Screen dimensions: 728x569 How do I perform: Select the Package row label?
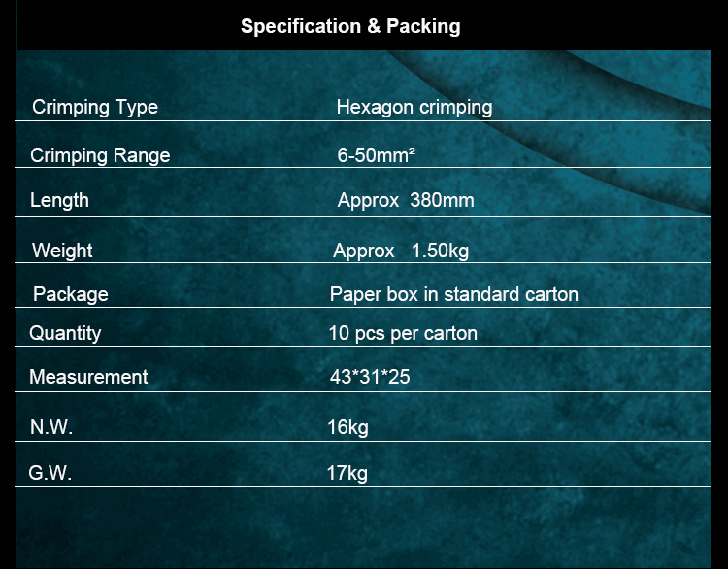71,294
